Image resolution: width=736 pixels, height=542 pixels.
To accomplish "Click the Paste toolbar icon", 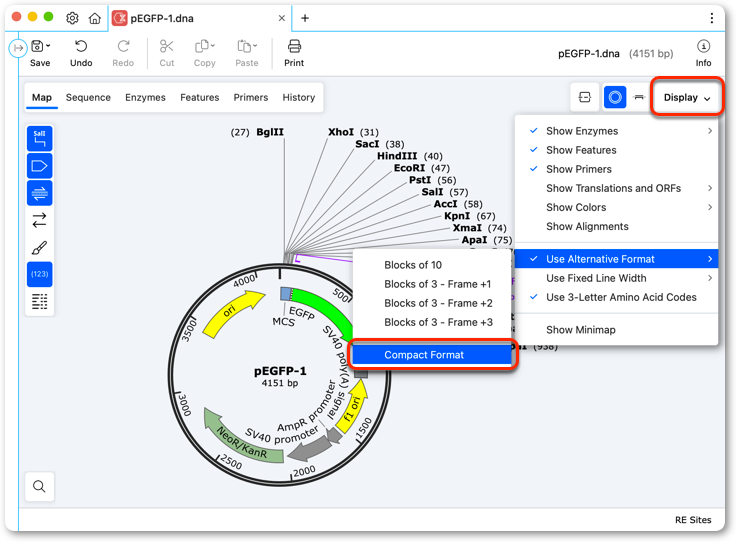I will (244, 46).
